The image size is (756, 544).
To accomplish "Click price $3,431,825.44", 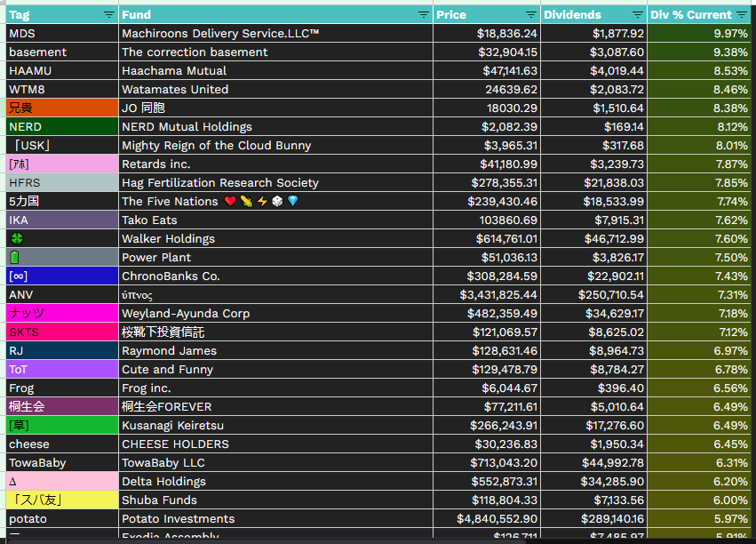I will tap(487, 295).
